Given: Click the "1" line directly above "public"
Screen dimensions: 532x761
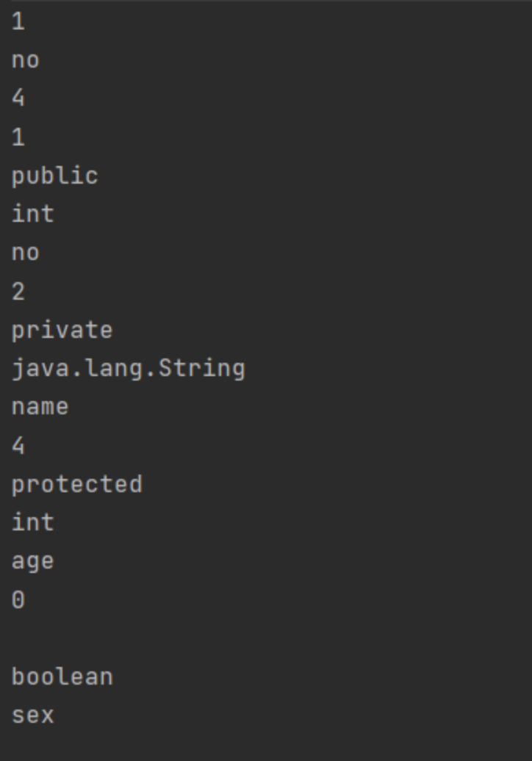Looking at the screenshot, I should (18, 137).
